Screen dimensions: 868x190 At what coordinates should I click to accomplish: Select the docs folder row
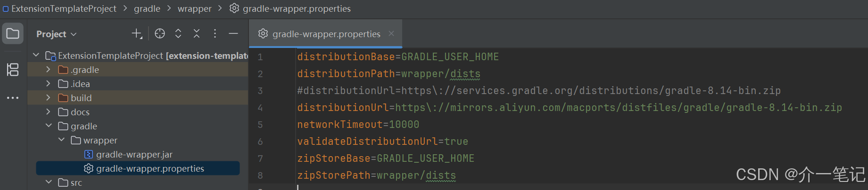click(138, 112)
